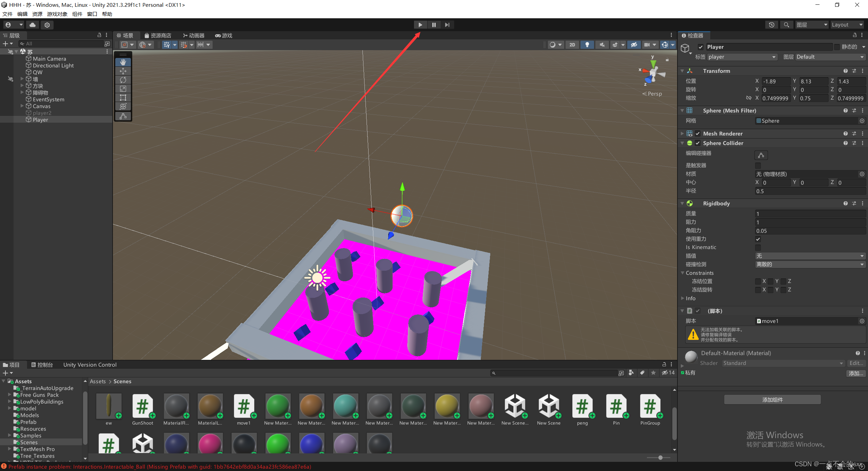The image size is (868, 471).
Task: Select the Hand tool in scene toolbar
Action: [123, 62]
